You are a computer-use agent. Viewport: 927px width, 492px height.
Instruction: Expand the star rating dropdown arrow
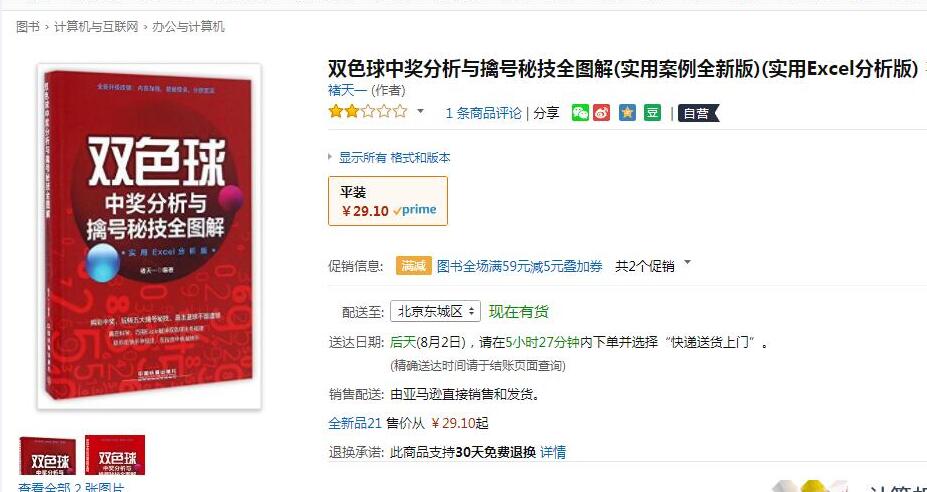[420, 111]
